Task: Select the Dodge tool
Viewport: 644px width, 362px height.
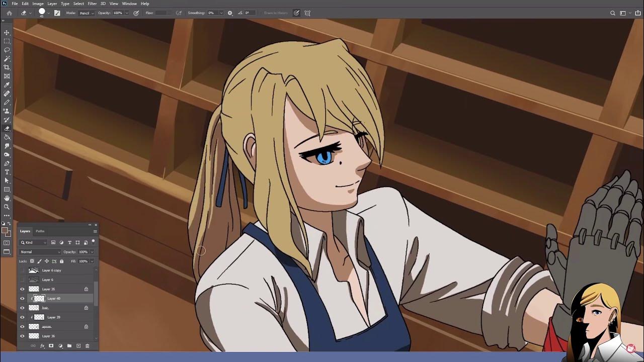Action: (x=7, y=154)
